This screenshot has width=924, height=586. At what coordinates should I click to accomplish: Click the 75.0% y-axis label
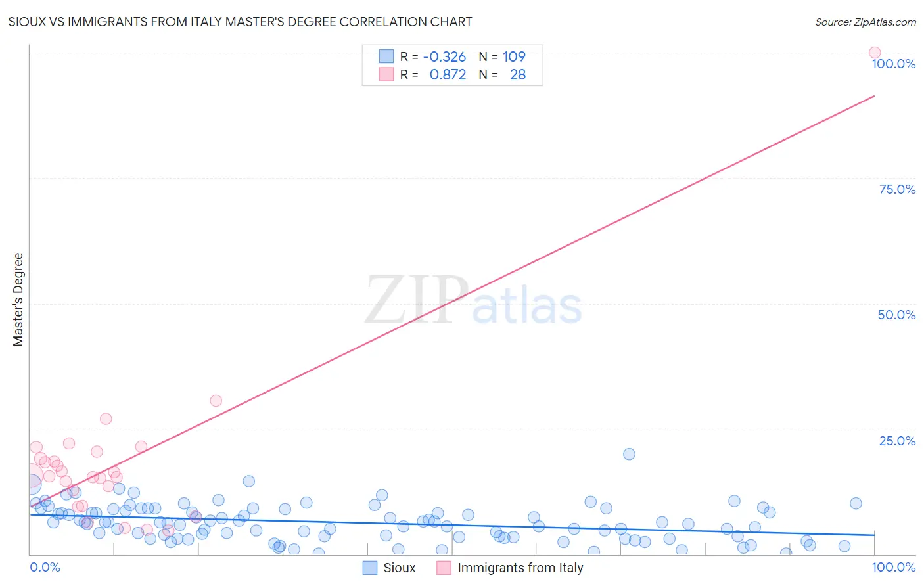pyautogui.click(x=897, y=189)
